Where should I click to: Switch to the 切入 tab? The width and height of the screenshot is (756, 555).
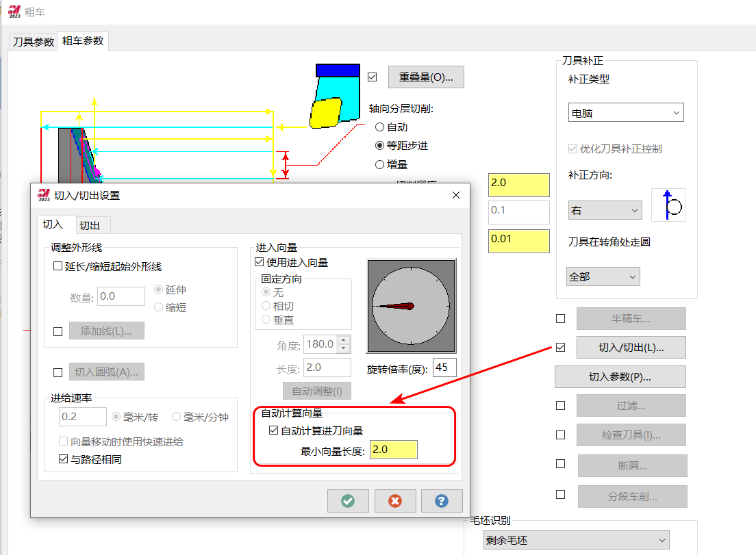pyautogui.click(x=53, y=224)
